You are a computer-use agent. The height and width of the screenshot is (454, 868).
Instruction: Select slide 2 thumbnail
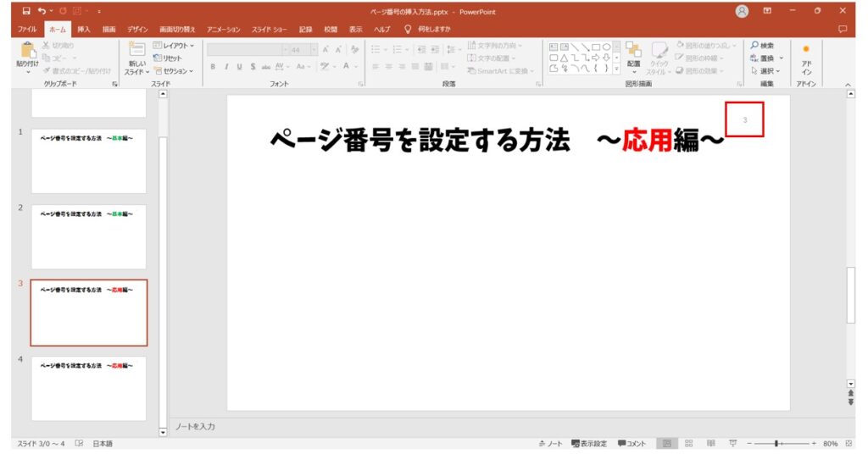[x=88, y=236]
